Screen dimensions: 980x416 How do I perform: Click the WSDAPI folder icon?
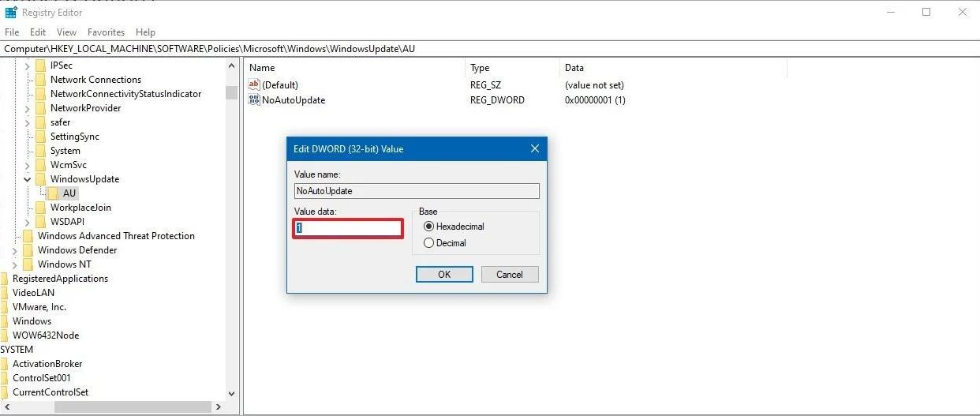pos(41,222)
